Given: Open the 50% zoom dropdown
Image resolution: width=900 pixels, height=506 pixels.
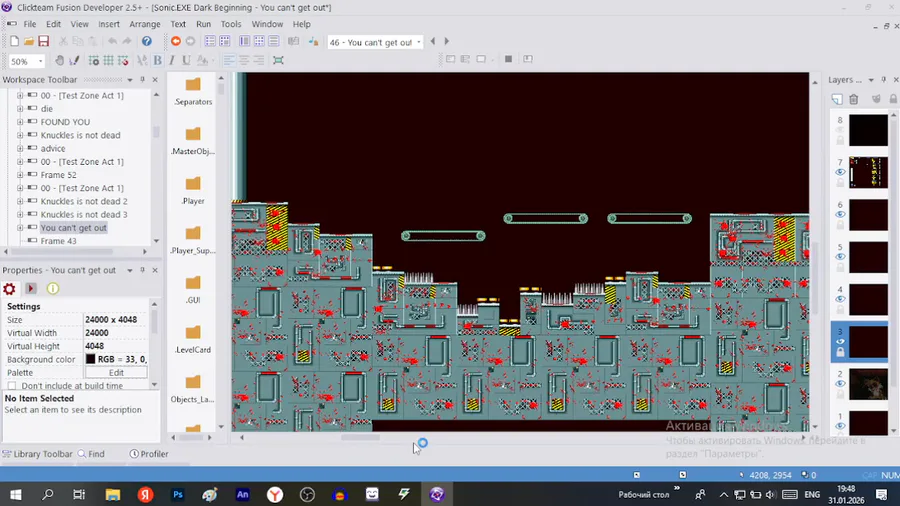Looking at the screenshot, I should [41, 61].
